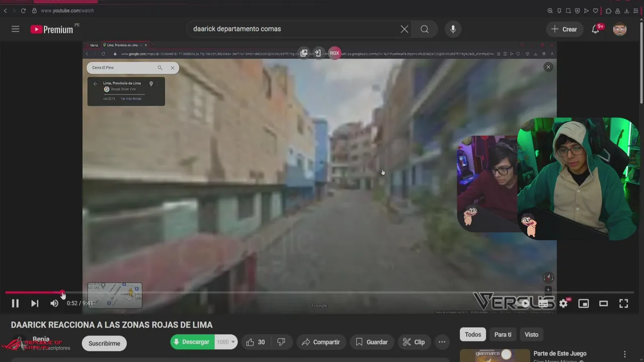Viewport: 644px width, 362px height.
Task: Select the Para ti filter chip
Action: [x=503, y=334]
